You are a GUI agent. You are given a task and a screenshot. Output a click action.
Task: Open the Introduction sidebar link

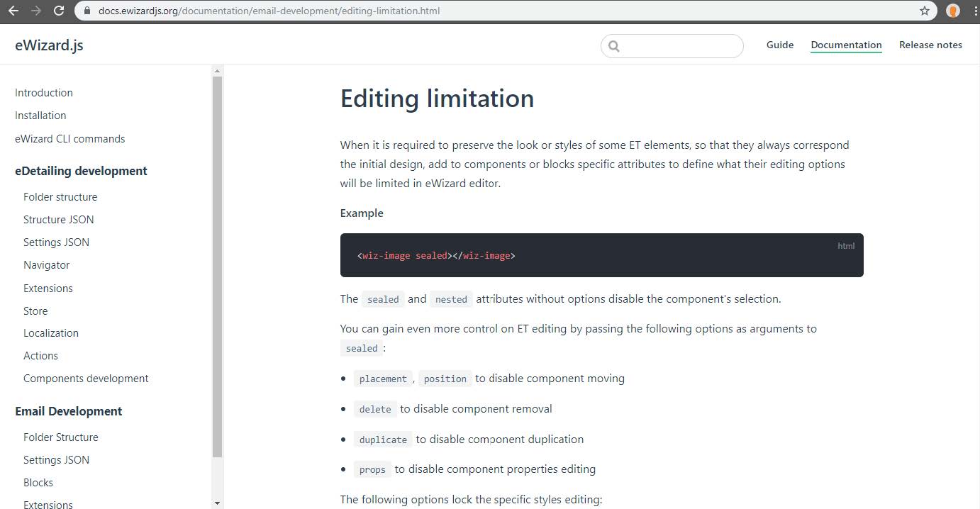point(44,93)
